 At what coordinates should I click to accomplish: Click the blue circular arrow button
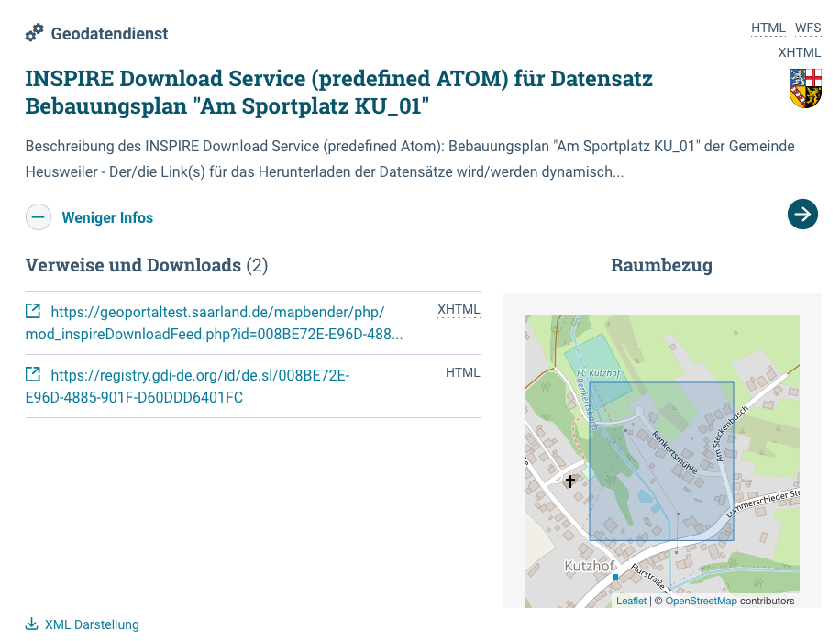tap(802, 214)
